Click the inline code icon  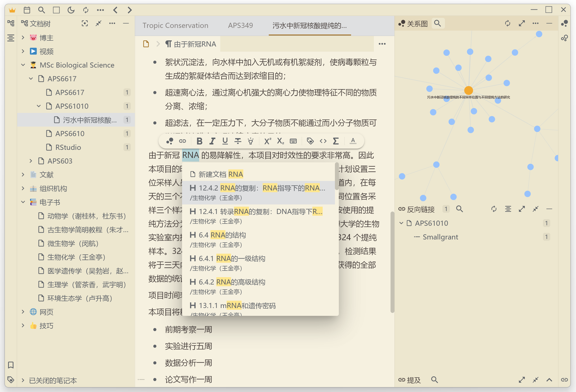click(323, 141)
